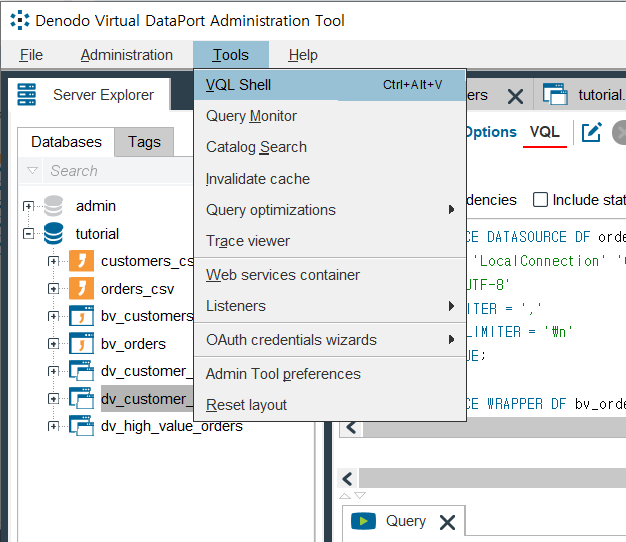Collapse the tutorial database node
This screenshot has height=542, width=626.
pos(28,234)
